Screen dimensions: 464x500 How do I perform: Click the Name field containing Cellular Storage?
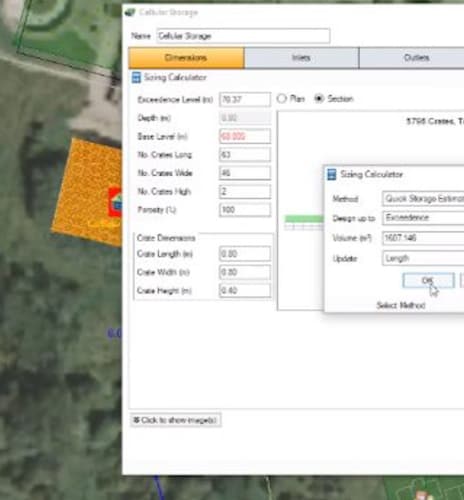tap(243, 36)
